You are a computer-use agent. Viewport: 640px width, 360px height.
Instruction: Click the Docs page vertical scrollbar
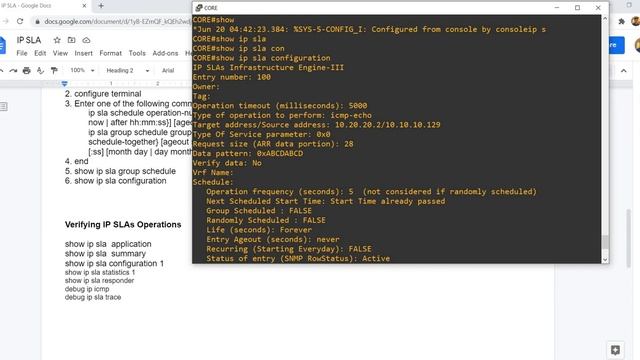coord(629,239)
